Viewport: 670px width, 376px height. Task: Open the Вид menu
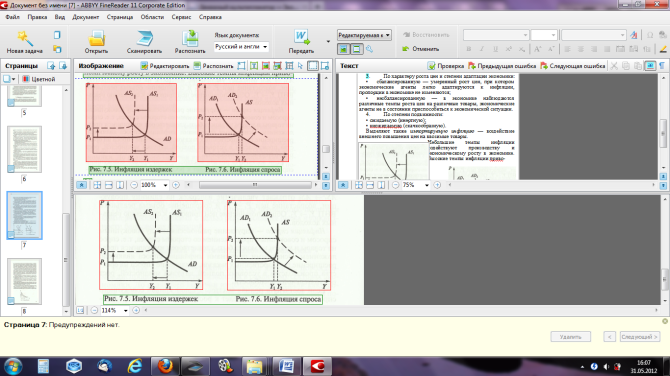(59, 17)
